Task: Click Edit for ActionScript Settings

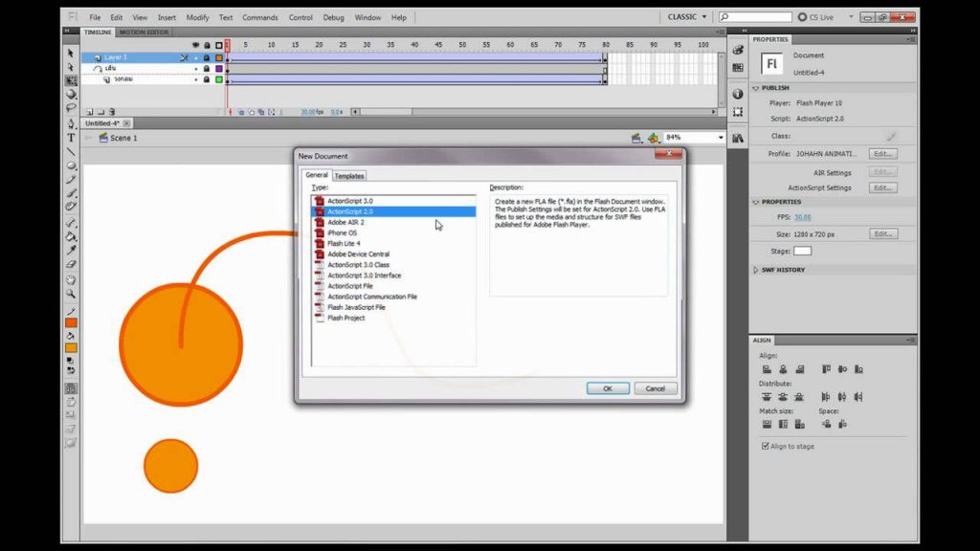Action: coord(882,187)
